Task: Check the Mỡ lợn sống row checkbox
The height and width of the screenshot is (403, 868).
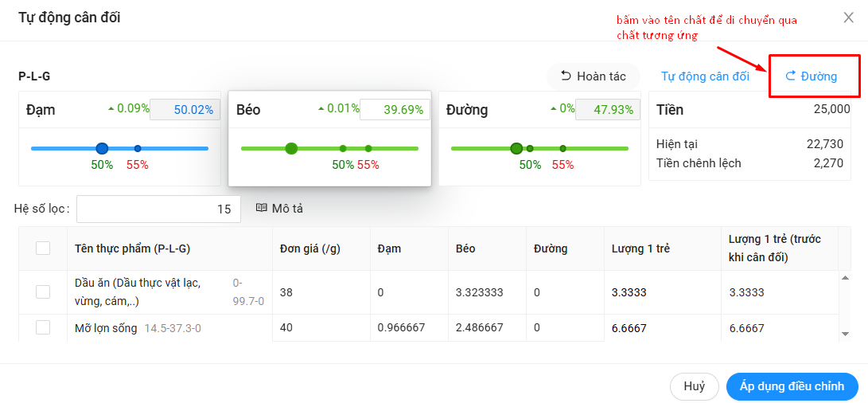Action: [43, 327]
